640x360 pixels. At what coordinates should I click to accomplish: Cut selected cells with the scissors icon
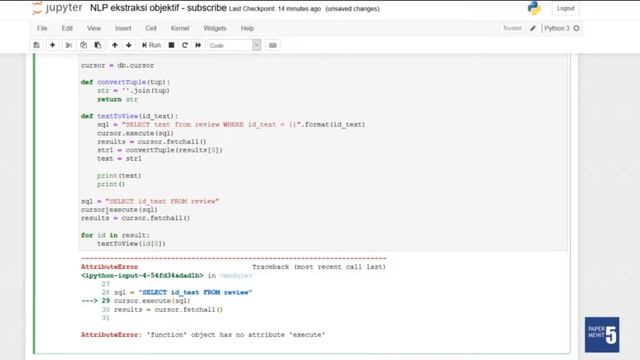tap(69, 45)
